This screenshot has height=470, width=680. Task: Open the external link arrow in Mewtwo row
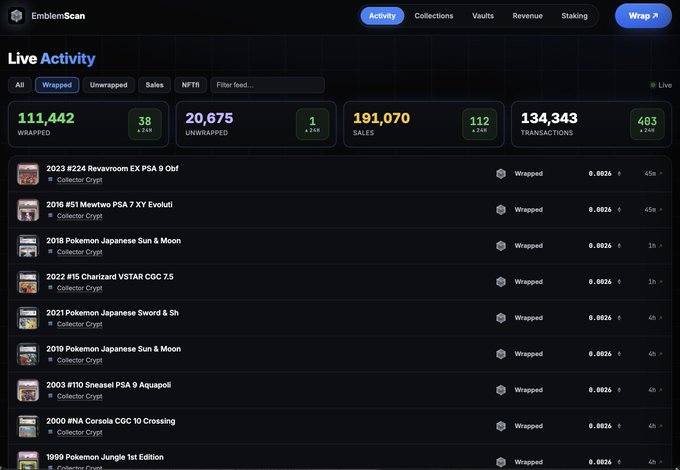661,209
